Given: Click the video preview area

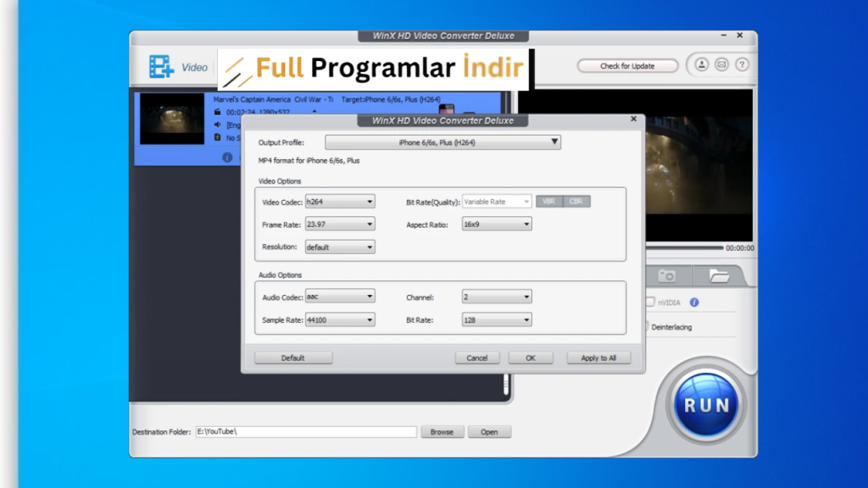Looking at the screenshot, I should coord(698,165).
